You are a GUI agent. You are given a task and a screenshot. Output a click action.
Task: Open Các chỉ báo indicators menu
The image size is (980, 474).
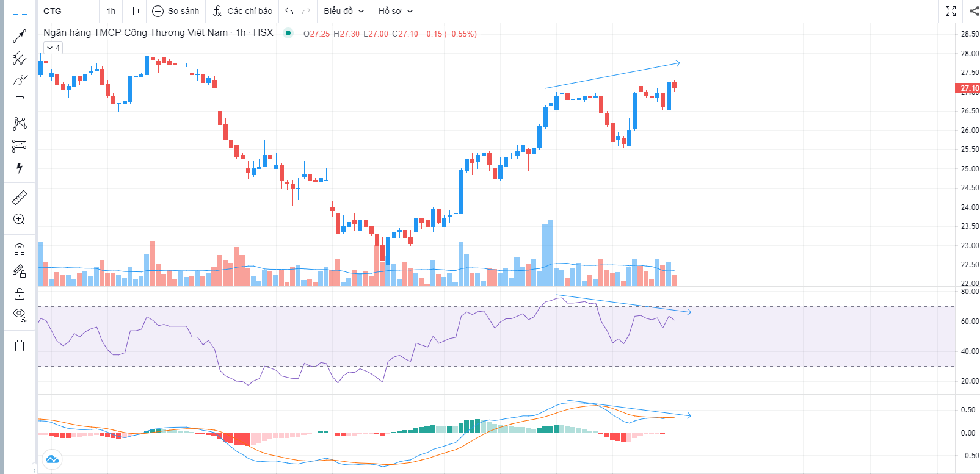(x=242, y=11)
